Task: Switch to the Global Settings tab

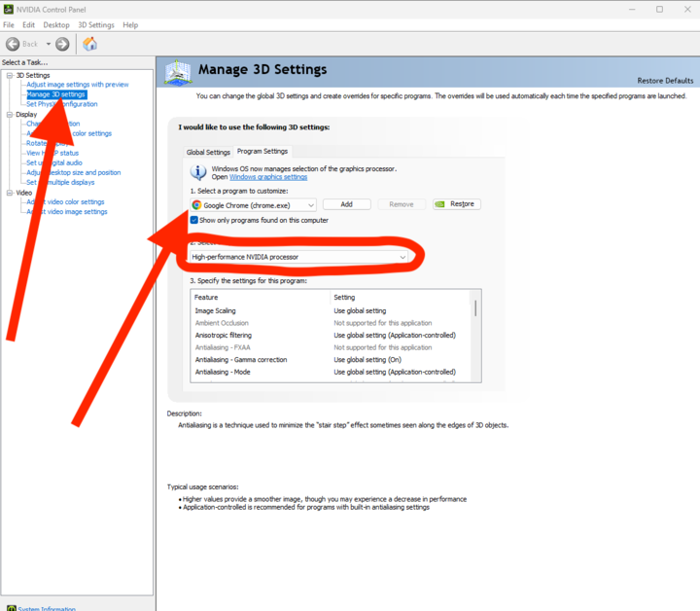Action: coord(208,153)
